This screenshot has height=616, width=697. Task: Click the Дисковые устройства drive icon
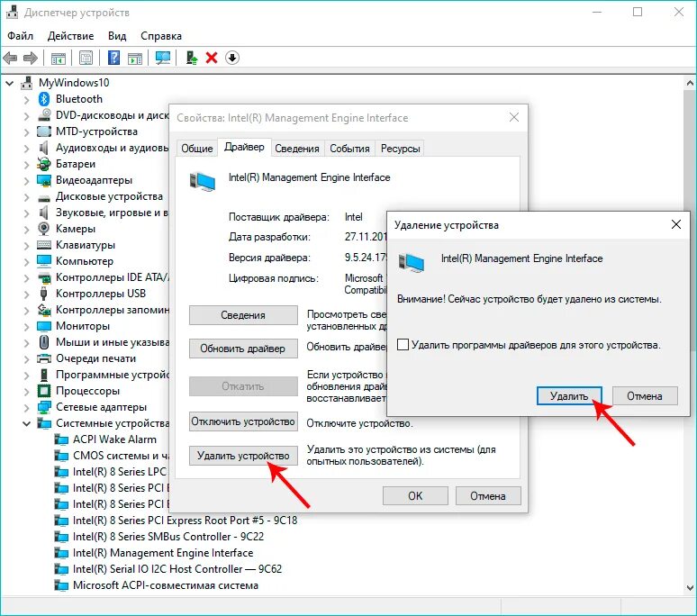(44, 198)
